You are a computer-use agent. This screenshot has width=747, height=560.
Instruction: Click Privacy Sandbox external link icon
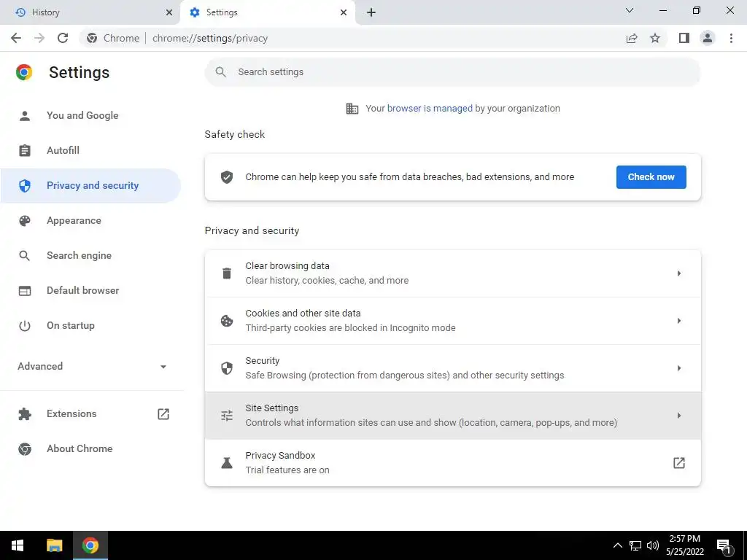tap(679, 463)
